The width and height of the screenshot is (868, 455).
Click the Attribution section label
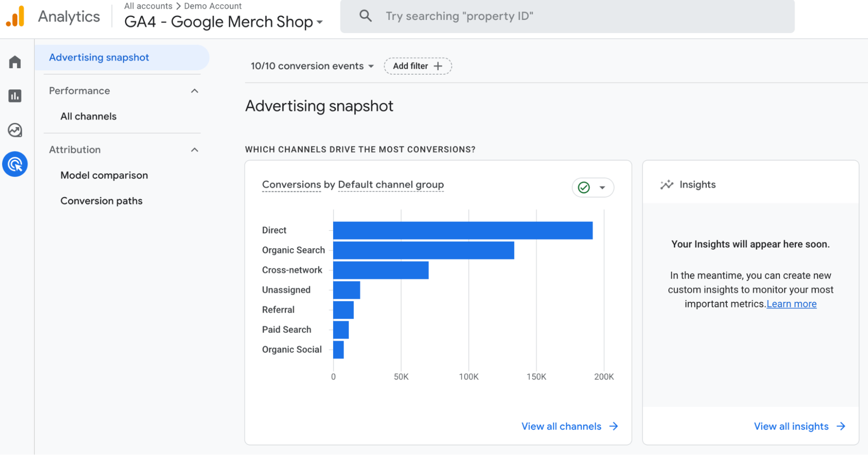click(x=75, y=150)
